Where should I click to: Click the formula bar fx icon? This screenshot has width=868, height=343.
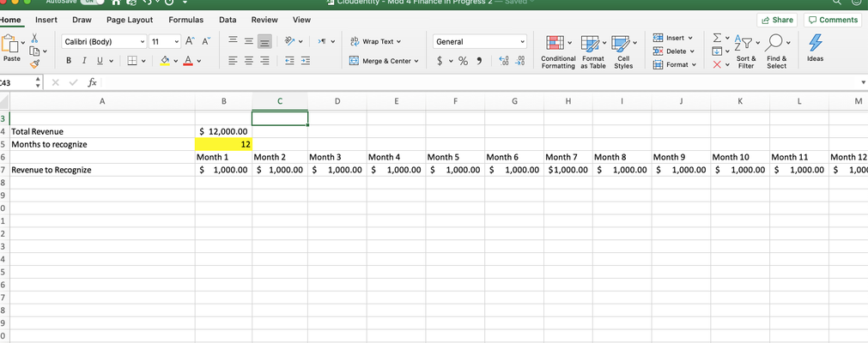tap(93, 82)
